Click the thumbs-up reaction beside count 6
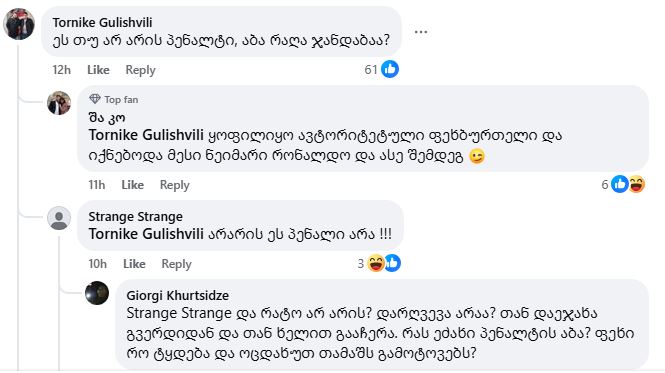The width and height of the screenshot is (665, 373). (620, 184)
